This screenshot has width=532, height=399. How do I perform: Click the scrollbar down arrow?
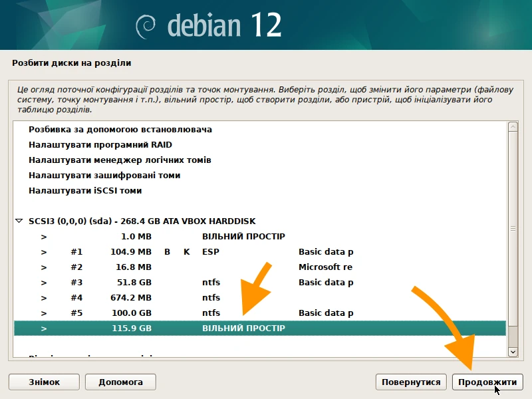click(513, 352)
